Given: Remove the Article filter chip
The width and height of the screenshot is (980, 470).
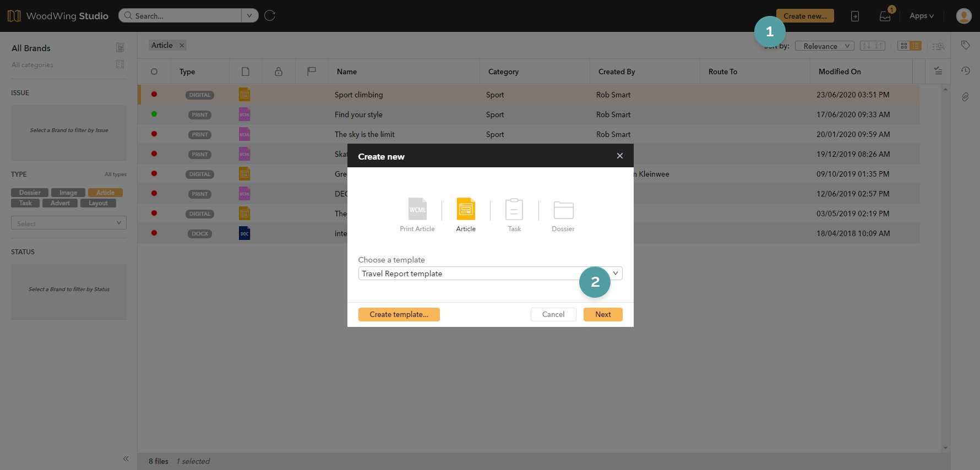Looking at the screenshot, I should (182, 45).
